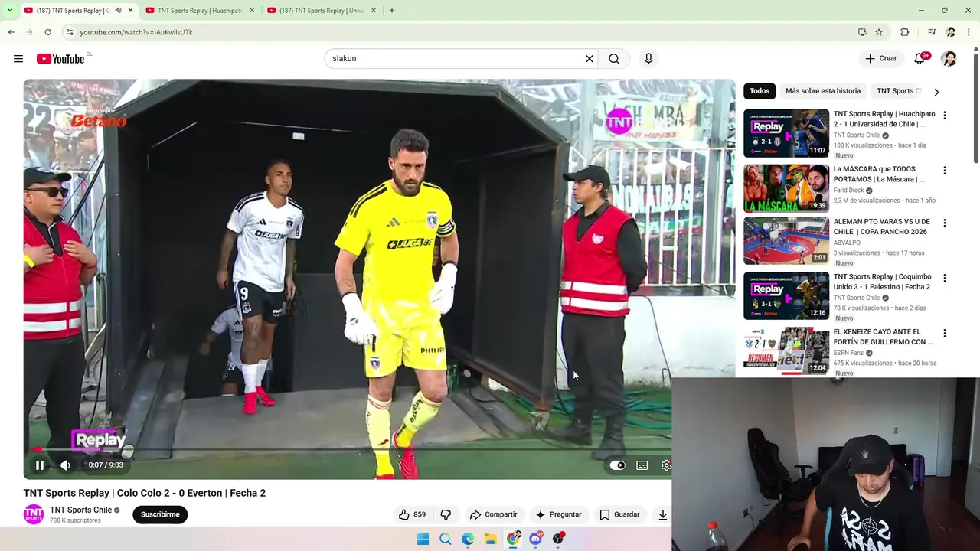Mute the video player volume
980x551 pixels.
pyautogui.click(x=66, y=465)
